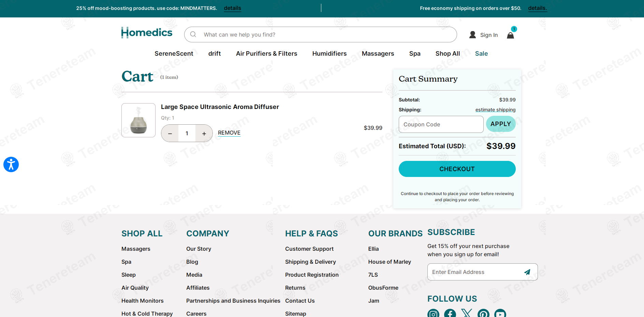This screenshot has height=317, width=644.
Task: Open the Affiliates link
Action: [198, 288]
